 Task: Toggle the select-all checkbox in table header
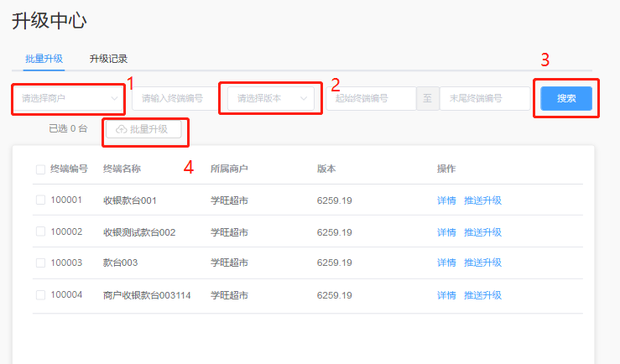coord(40,169)
